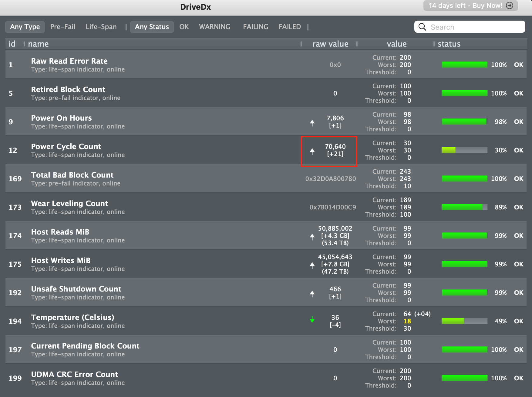Click the Raw Read Error Rate health bar
532x397 pixels.
pyautogui.click(x=464, y=65)
